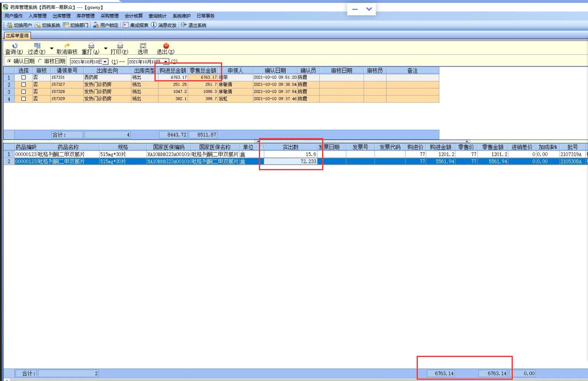Click the 切换用户 switch user icon
Viewport: 588px width, 381px height.
9,25
